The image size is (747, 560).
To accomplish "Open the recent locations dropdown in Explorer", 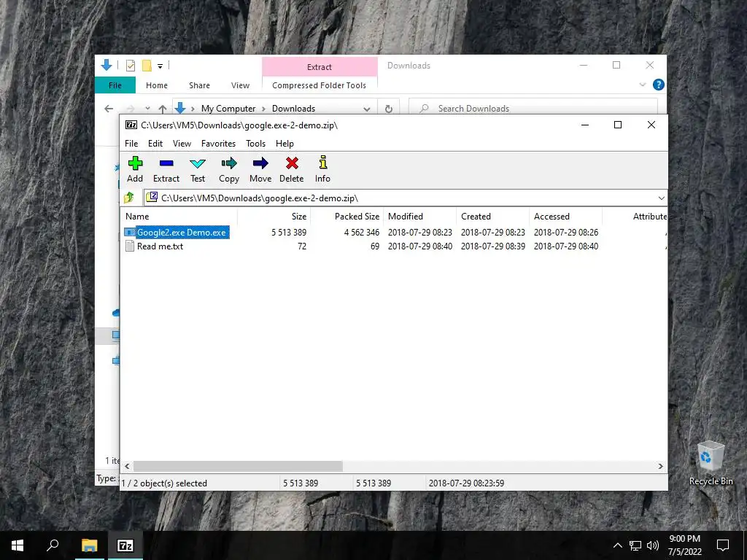I will [x=147, y=109].
